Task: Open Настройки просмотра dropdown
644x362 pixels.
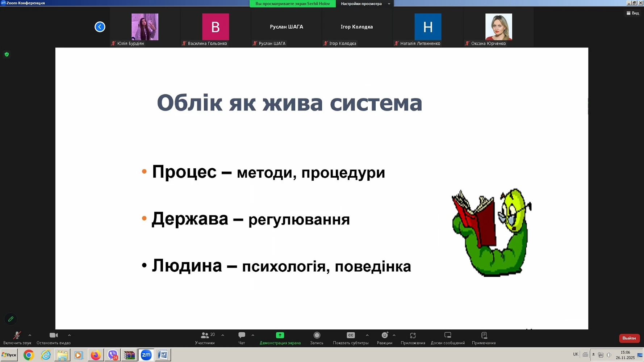Action: 365,4
